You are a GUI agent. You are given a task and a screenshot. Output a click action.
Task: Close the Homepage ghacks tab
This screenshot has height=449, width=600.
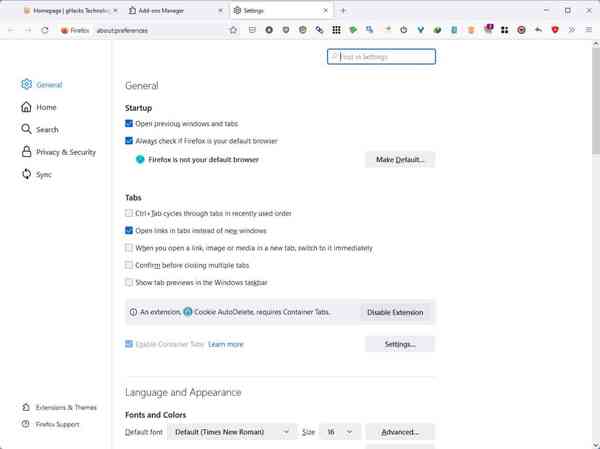(x=116, y=11)
